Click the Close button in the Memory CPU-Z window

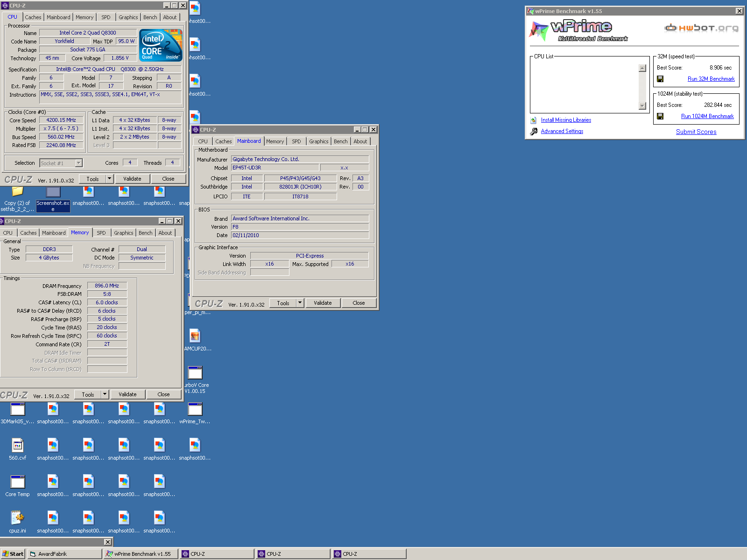point(163,394)
